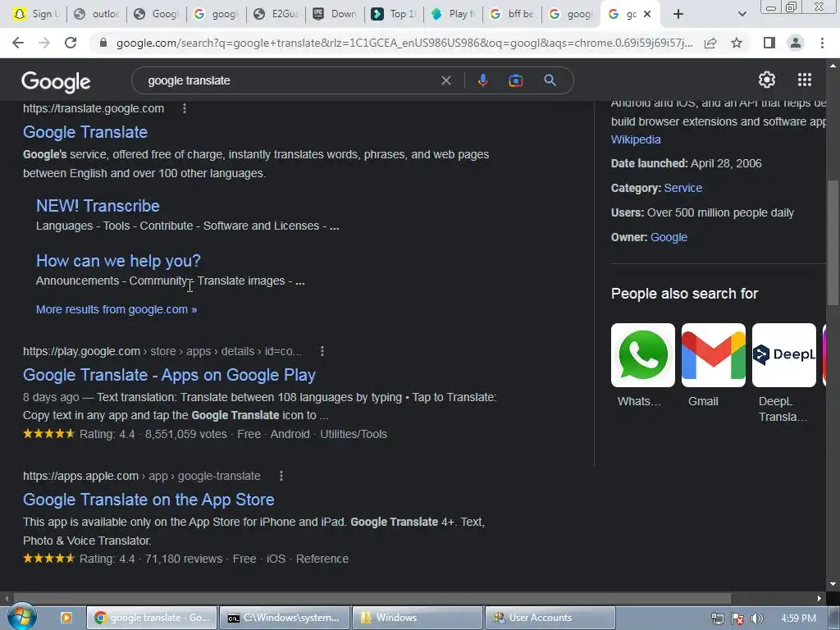
Task: Click the Action Center flag tray icon
Action: pyautogui.click(x=737, y=619)
